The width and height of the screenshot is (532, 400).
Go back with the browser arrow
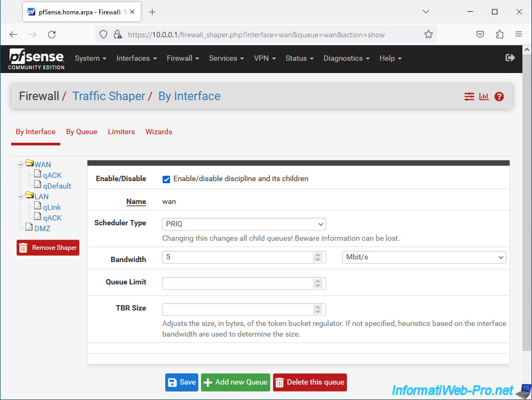(13, 35)
